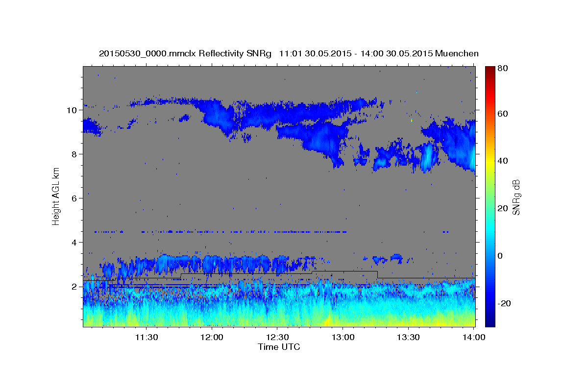Click the 'SNRg dB' colorbar label
Image resolution: width=588 pixels, height=392 pixels.
(515, 197)
